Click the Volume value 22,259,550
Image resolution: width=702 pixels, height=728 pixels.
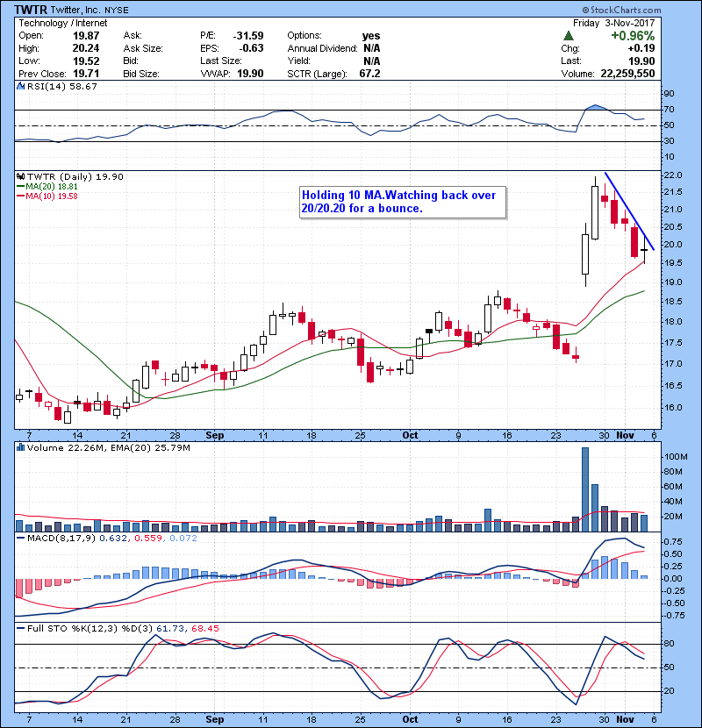point(627,74)
